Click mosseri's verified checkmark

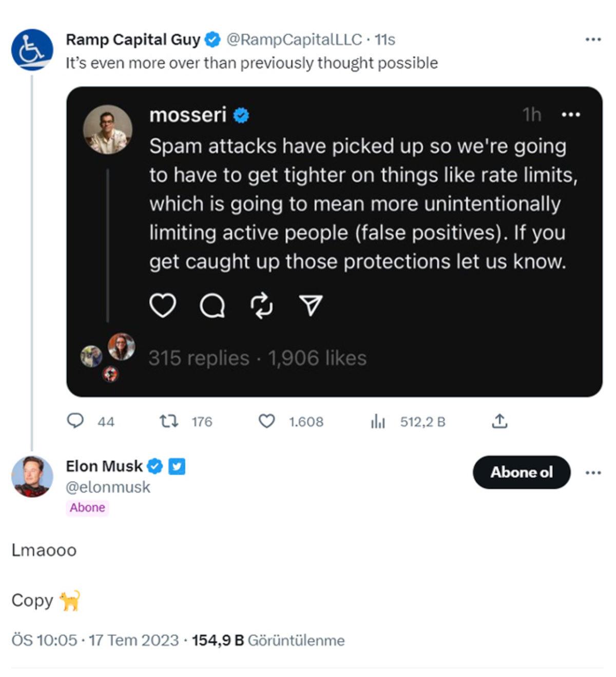[241, 116]
